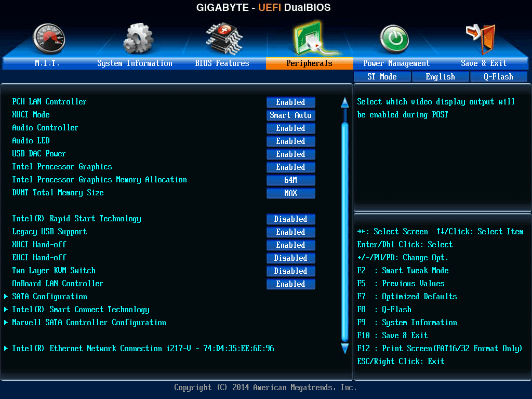Open SATA Configuration entry text
The width and height of the screenshot is (532, 399).
click(x=49, y=297)
